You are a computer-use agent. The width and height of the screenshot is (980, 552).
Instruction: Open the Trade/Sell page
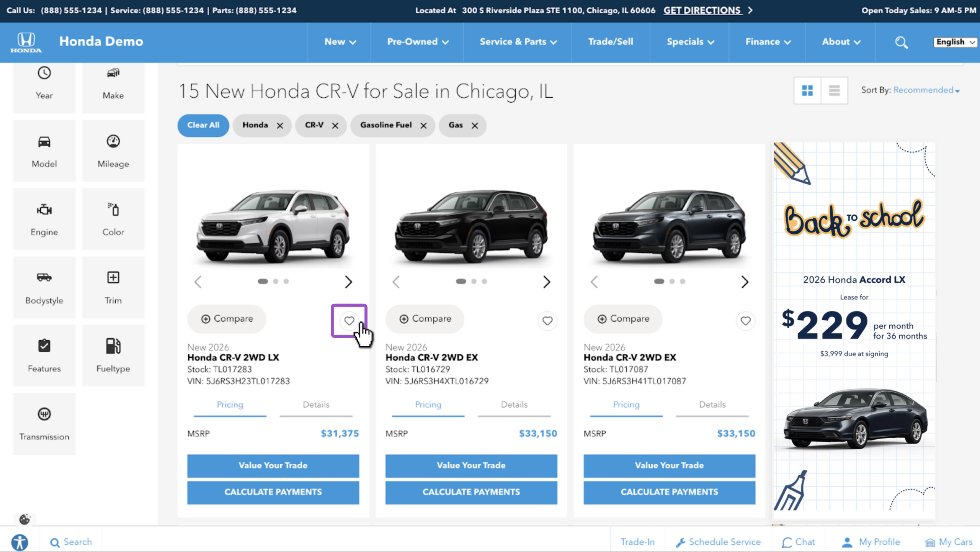(x=611, y=42)
